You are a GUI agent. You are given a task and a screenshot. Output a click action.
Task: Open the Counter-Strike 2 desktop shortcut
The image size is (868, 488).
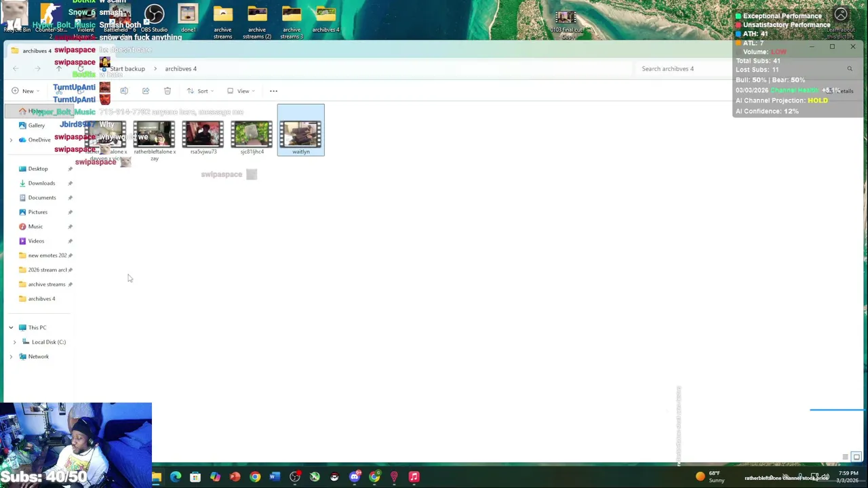coord(51,20)
